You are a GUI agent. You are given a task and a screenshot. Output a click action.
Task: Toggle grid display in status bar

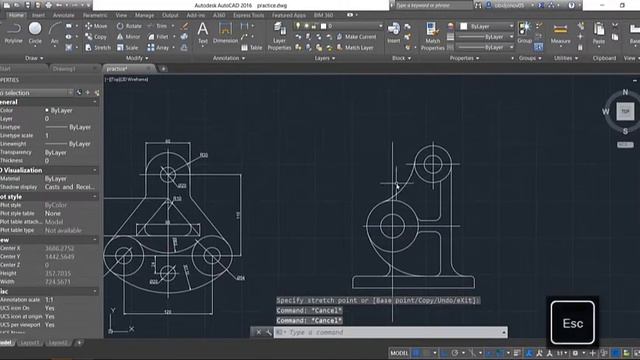pyautogui.click(x=416, y=353)
